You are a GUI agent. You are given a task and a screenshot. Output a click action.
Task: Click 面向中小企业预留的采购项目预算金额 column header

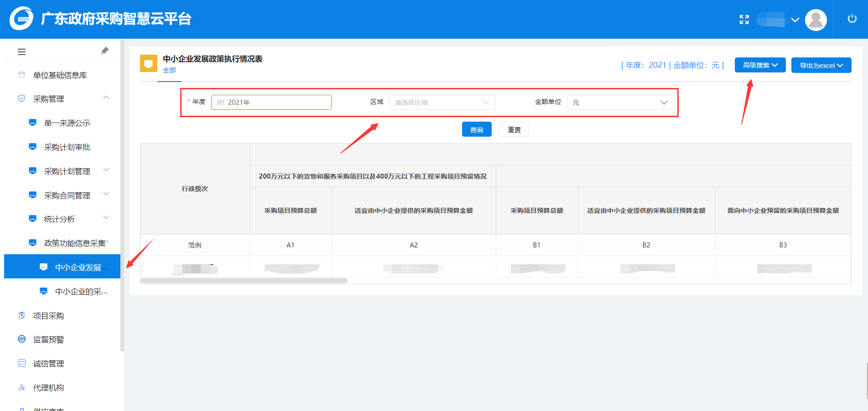tap(783, 211)
